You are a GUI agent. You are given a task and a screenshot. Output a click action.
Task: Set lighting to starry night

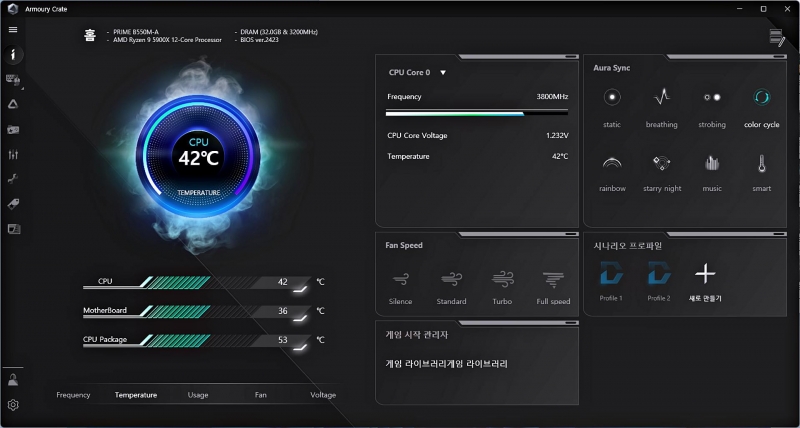[x=661, y=163]
